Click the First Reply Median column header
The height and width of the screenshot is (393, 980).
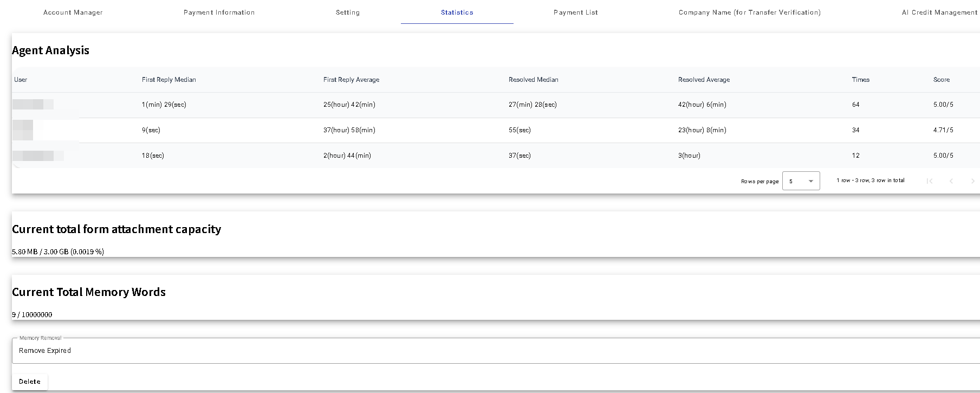coord(169,80)
